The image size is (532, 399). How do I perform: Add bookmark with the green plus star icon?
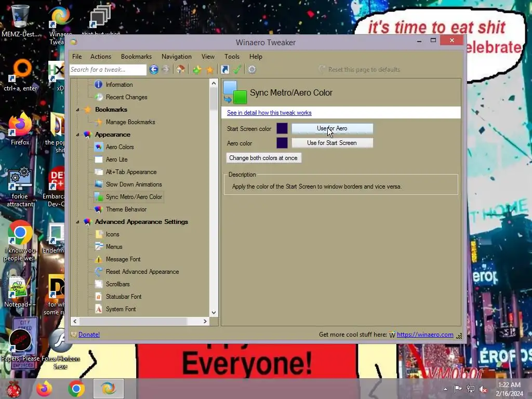[x=197, y=70]
